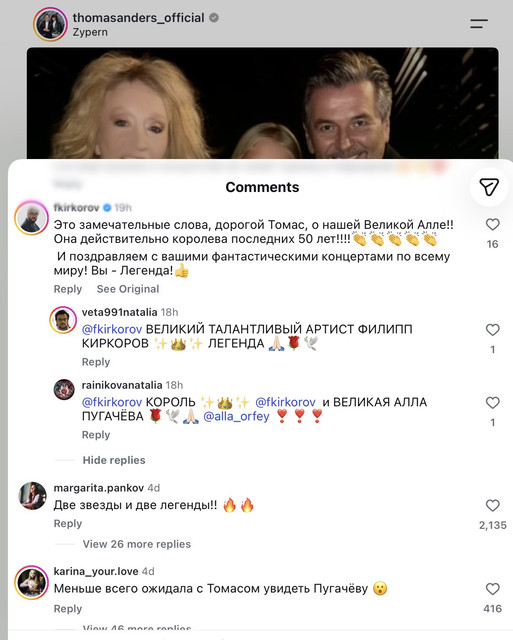Screen dimensions: 513x640
Task: Reply to fkirkorov's comment
Action: [x=68, y=289]
